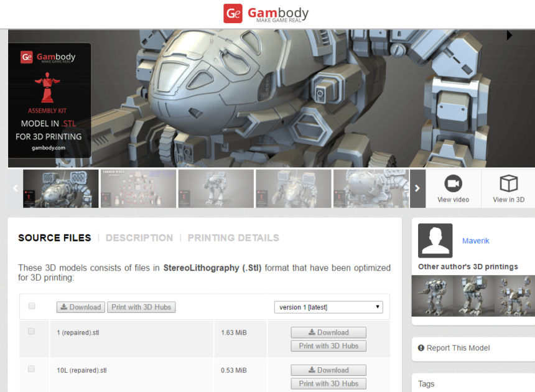Click Print with 3D Hubs for 1 (repaired).stl
The height and width of the screenshot is (392, 535).
(x=328, y=346)
